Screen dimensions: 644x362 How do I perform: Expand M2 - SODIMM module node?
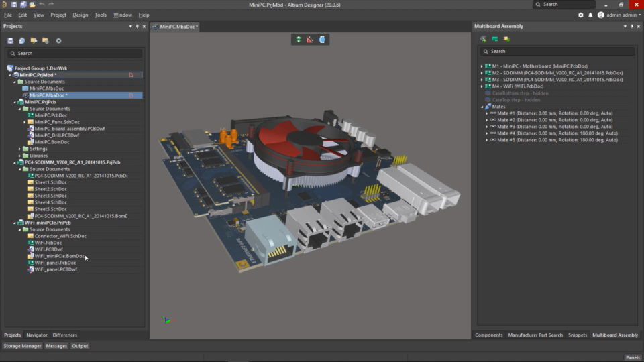[482, 73]
